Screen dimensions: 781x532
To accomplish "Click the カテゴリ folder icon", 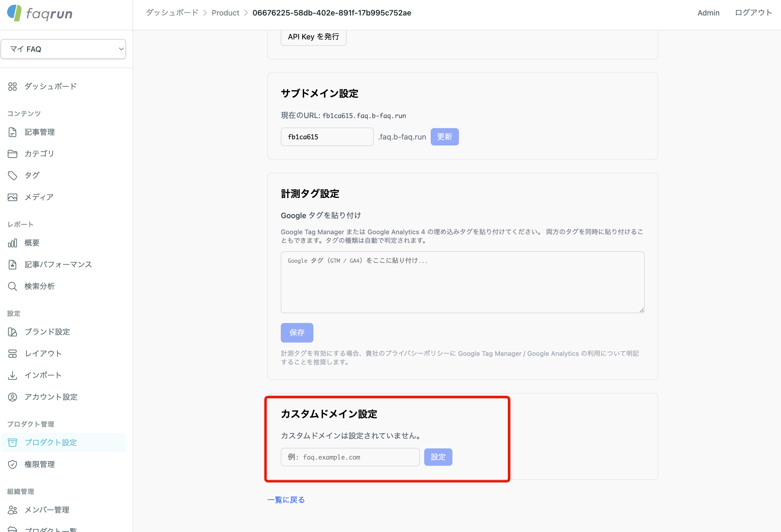I will point(12,154).
